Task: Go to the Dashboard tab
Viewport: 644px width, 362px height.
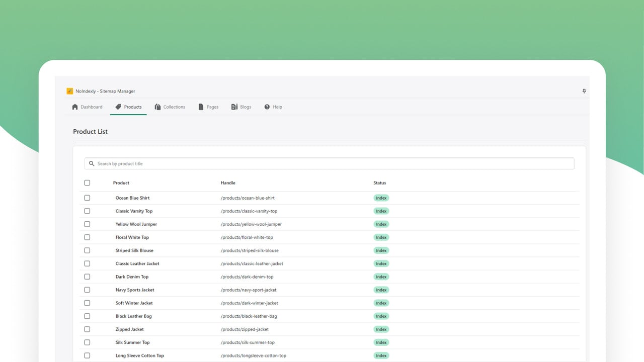Action: [x=87, y=107]
